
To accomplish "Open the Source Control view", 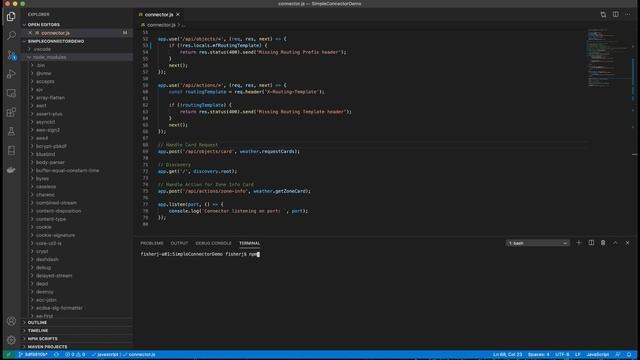I will pos(11,55).
